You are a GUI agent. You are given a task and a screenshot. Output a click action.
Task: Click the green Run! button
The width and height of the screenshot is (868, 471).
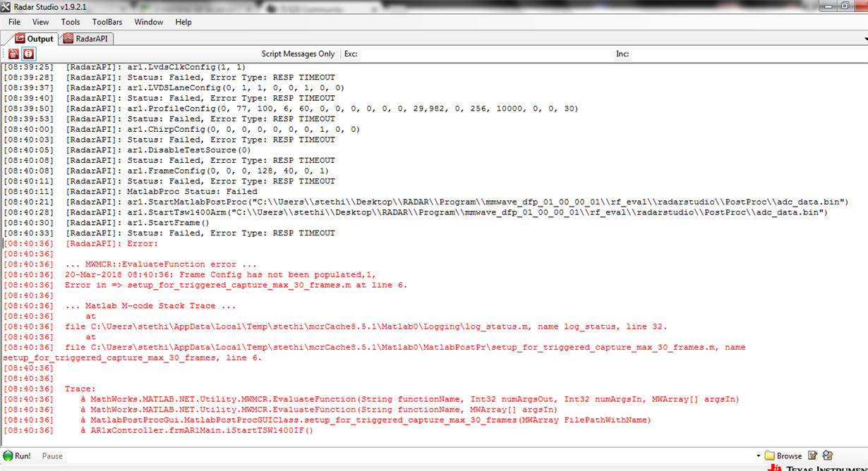pos(17,456)
